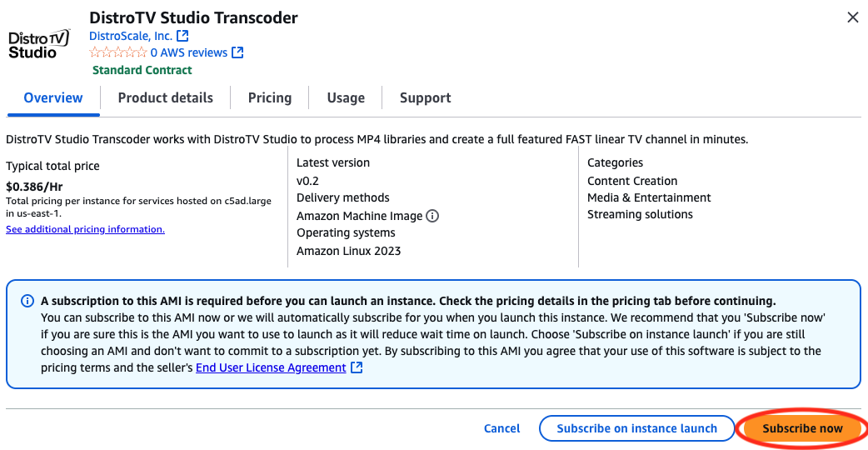Choose Subscribe on instance launch
This screenshot has width=868, height=450.
coord(636,428)
